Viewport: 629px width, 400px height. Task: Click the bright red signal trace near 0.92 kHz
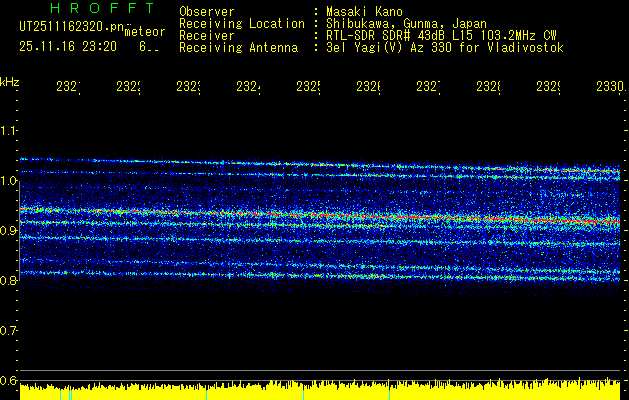[320, 215]
